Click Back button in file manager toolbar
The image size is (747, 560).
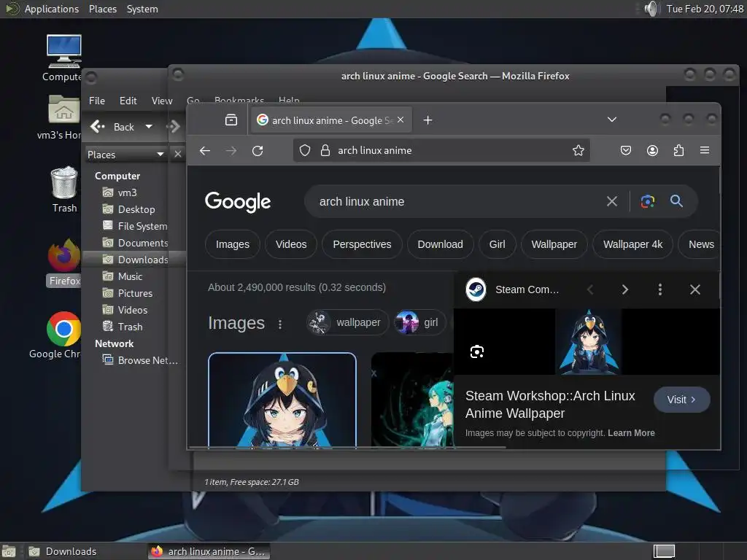tap(112, 127)
